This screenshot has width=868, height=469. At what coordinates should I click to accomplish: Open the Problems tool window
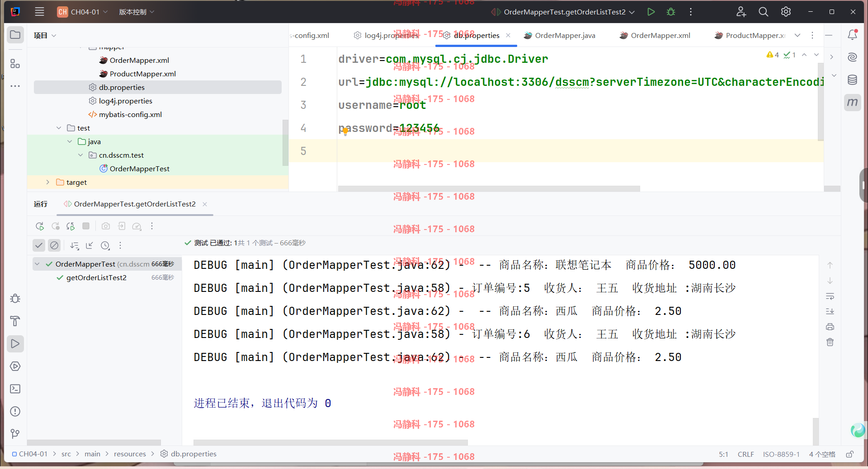point(15,412)
